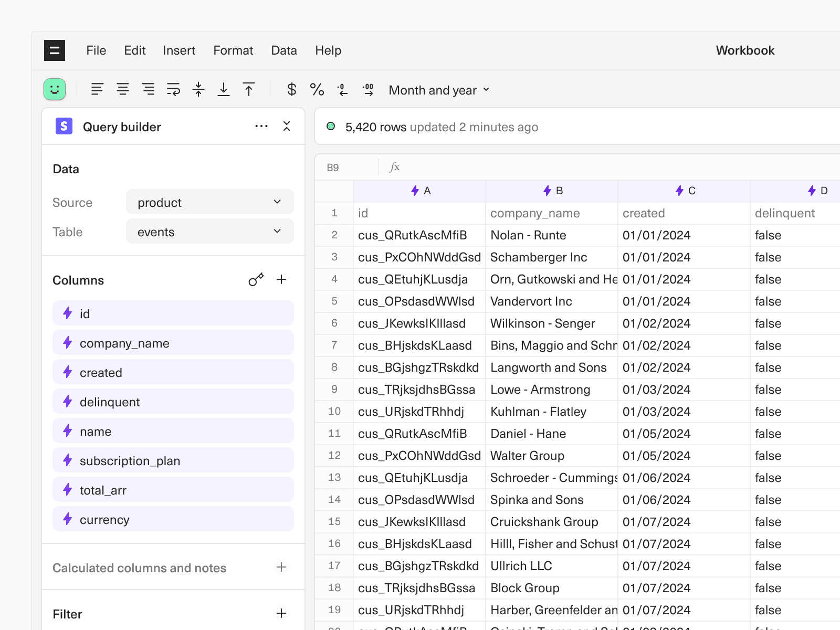Screen dimensions: 840x630
Task: Add a new column with plus icon
Action: (x=281, y=279)
